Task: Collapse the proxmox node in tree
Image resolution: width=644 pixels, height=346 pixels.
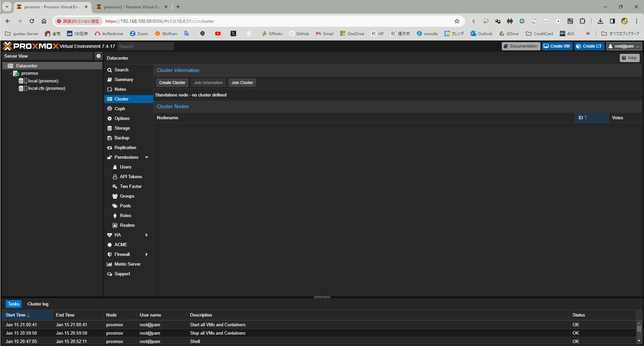Action: [x=11, y=73]
